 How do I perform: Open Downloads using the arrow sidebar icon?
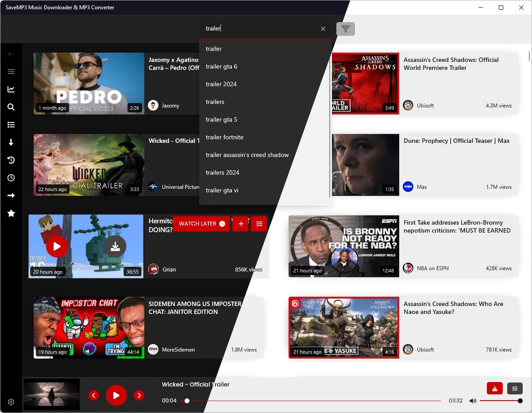pos(11,142)
